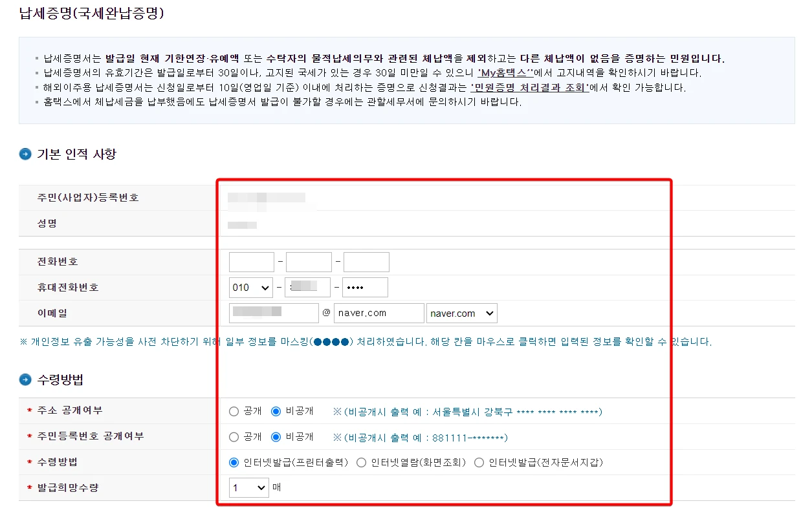Image resolution: width=812 pixels, height=510 pixels.
Task: Open the email domain dropdown showing naver.com
Action: click(461, 313)
